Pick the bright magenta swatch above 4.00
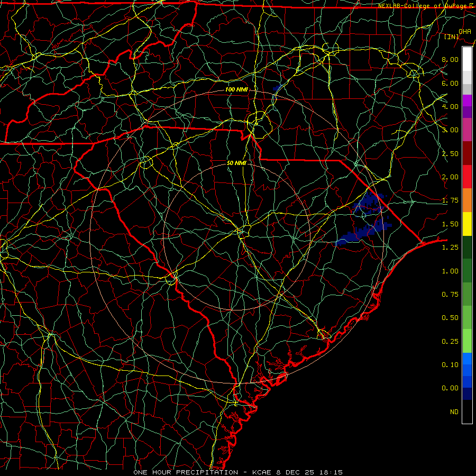Image resolution: width=476 pixels, height=476 pixels. tap(467, 100)
